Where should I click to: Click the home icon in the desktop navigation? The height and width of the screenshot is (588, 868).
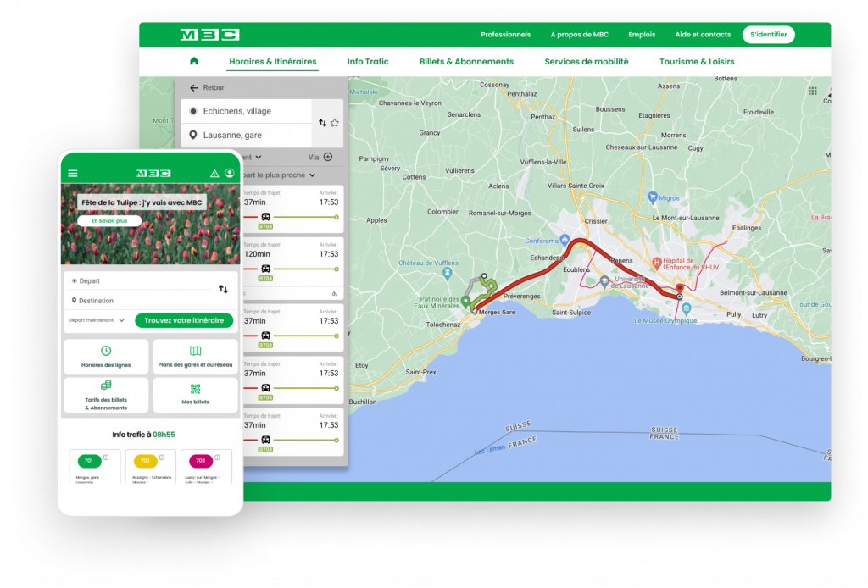click(x=194, y=61)
